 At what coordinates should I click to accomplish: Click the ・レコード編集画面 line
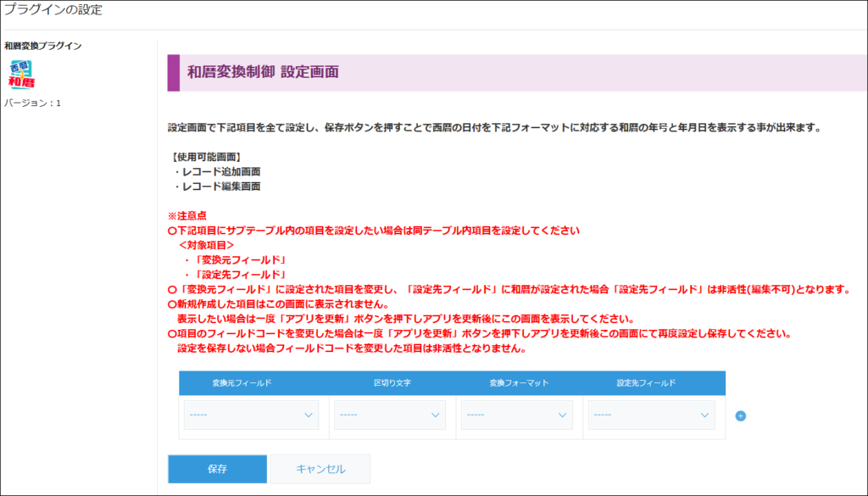tap(217, 187)
